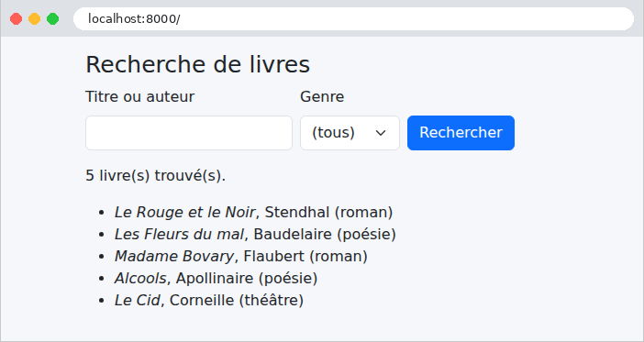Click the green maximize window button
Image resolution: width=644 pixels, height=342 pixels.
[x=52, y=19]
